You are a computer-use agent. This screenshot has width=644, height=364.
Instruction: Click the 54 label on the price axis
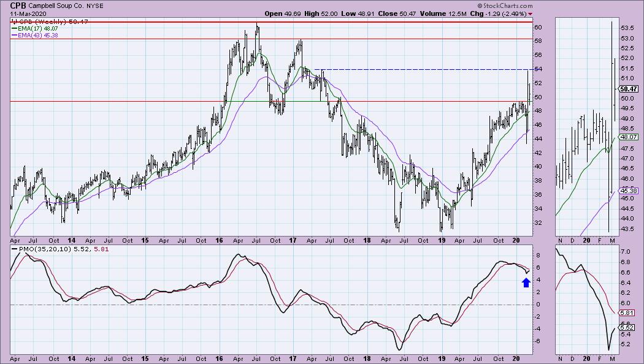click(x=538, y=69)
